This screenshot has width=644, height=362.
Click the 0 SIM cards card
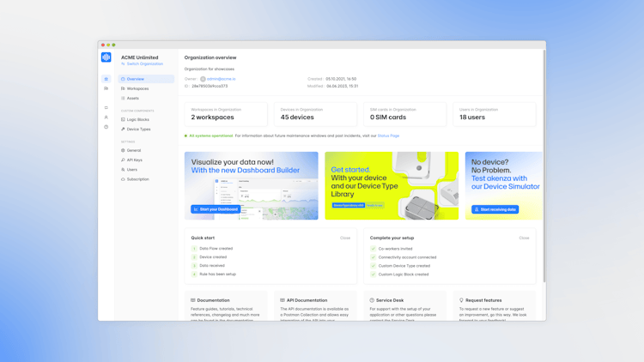[405, 114]
